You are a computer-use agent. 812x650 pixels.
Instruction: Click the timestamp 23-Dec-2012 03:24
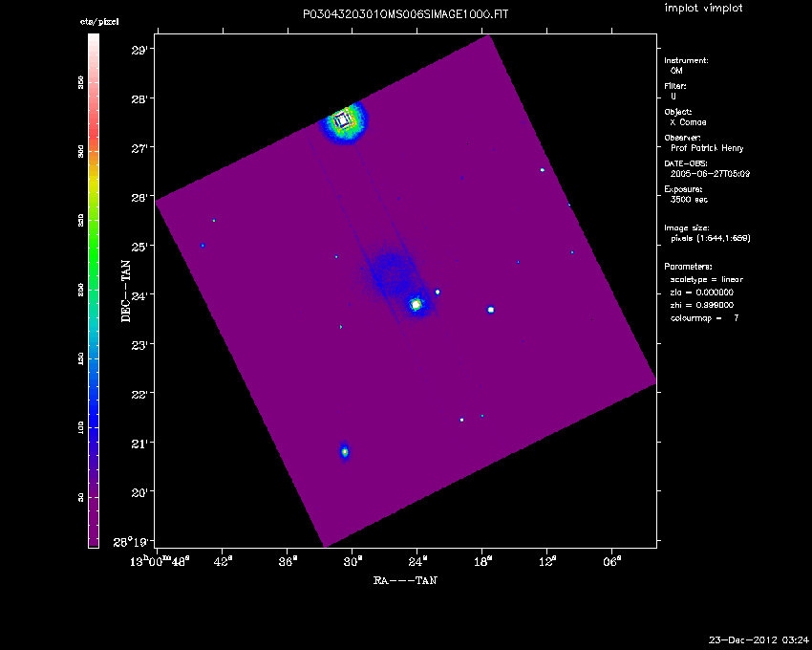click(x=759, y=640)
